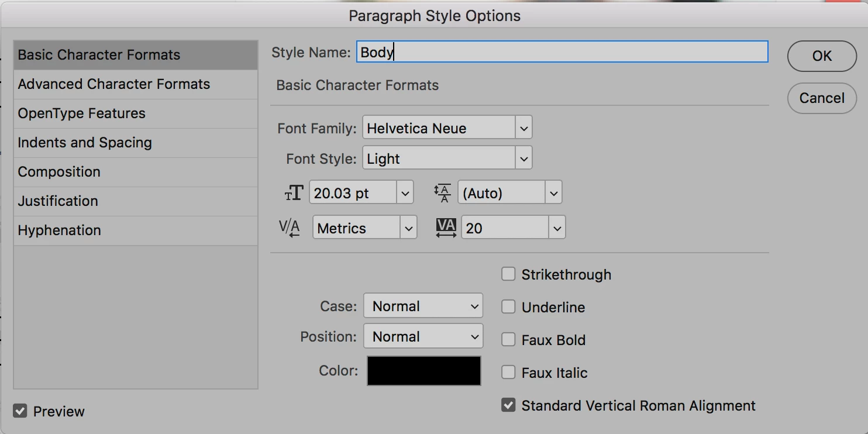Open the black Color swatch

point(424,371)
